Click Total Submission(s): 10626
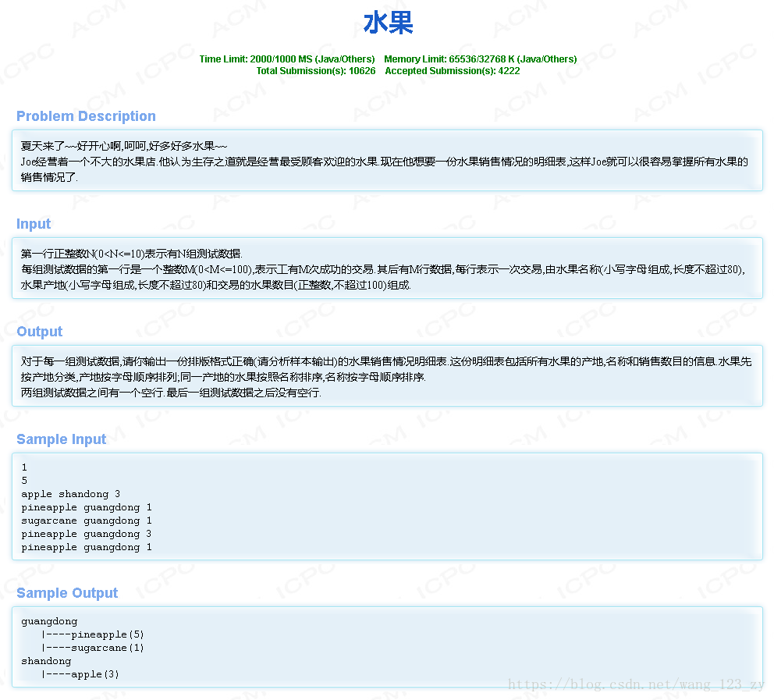This screenshot has width=774, height=700. coord(316,71)
